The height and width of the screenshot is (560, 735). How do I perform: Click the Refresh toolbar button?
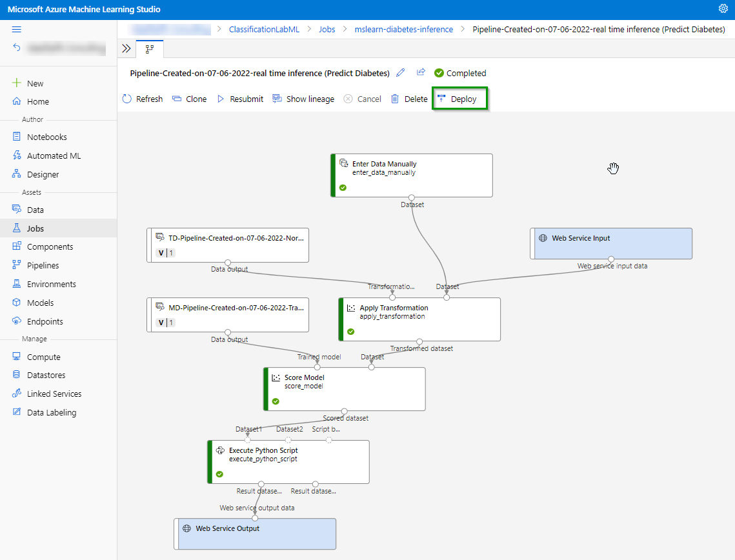click(143, 99)
